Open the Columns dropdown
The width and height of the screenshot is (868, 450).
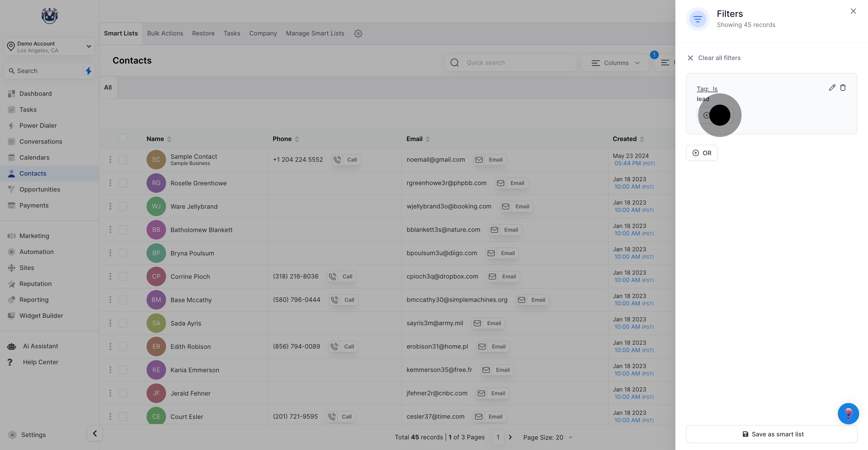[615, 63]
